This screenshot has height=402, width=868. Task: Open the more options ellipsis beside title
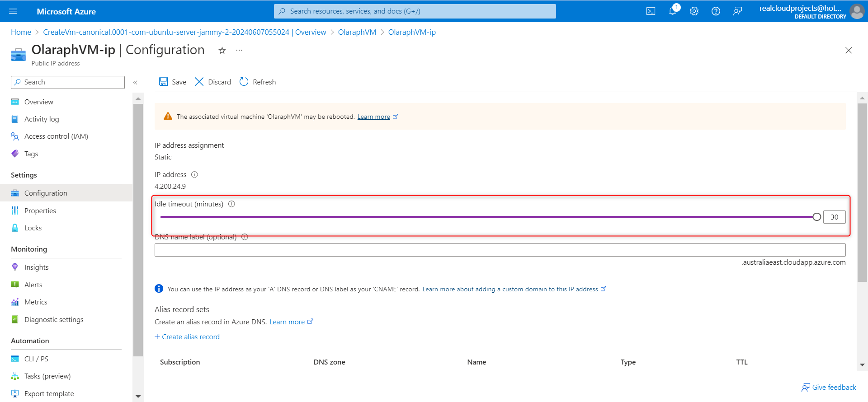pyautogui.click(x=239, y=50)
